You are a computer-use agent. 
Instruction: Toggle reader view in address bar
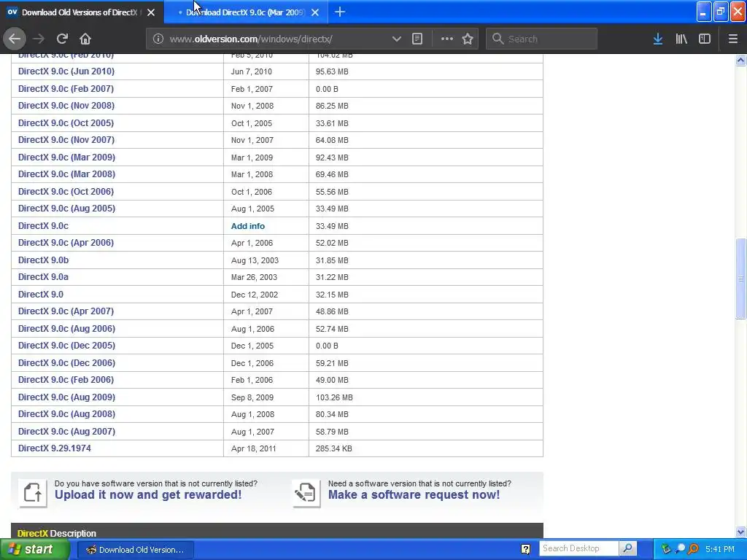click(x=417, y=39)
